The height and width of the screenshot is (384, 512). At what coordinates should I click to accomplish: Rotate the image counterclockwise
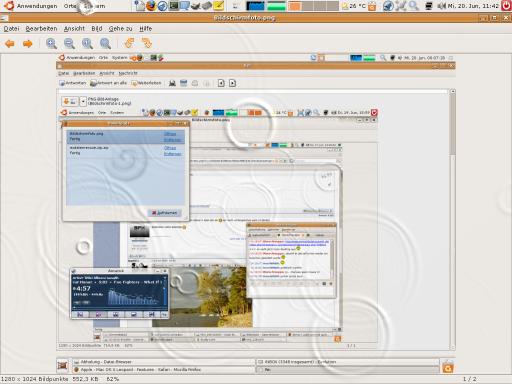[129, 43]
